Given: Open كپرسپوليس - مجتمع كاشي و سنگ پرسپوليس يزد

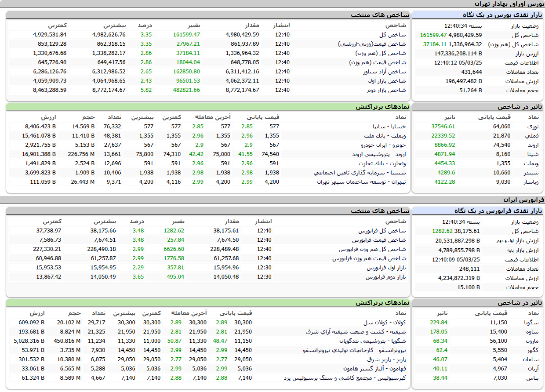Looking at the screenshot, I should (345, 378).
